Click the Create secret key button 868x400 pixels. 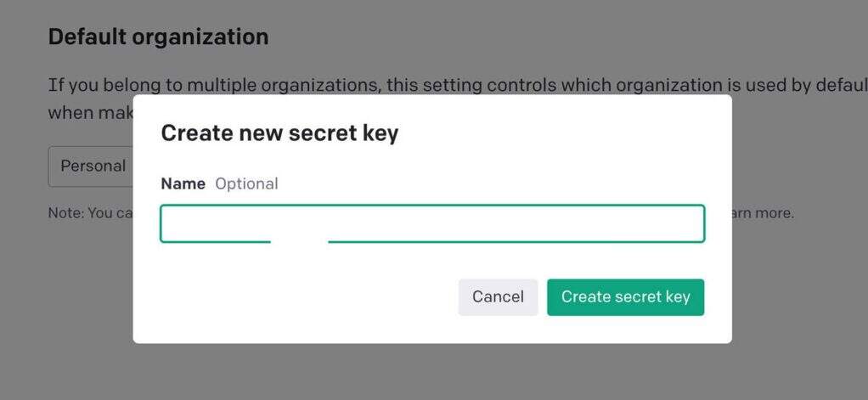[x=625, y=297]
